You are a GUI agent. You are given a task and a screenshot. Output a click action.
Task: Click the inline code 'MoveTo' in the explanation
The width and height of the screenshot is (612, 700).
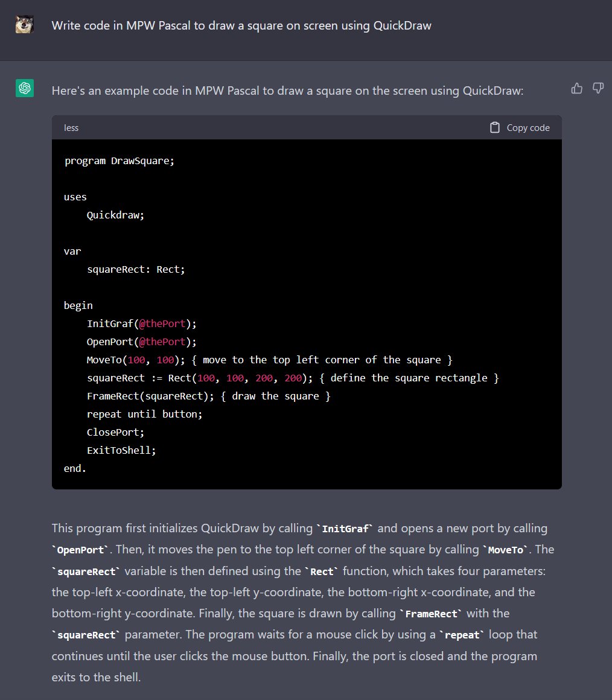click(506, 550)
